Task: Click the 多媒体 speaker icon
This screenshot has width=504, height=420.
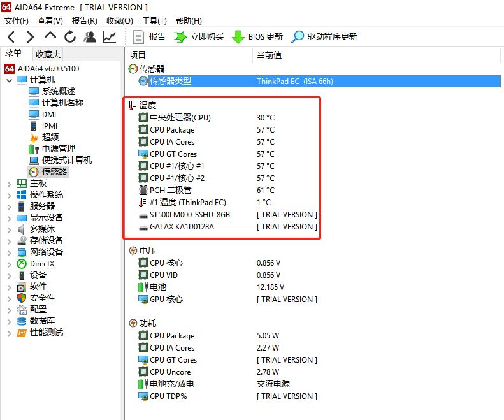Action: tap(22, 229)
